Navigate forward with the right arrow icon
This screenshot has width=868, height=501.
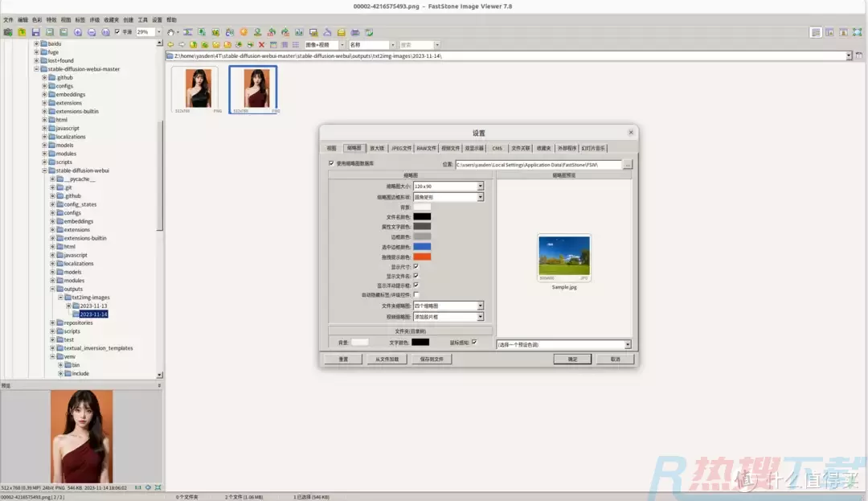(x=182, y=45)
